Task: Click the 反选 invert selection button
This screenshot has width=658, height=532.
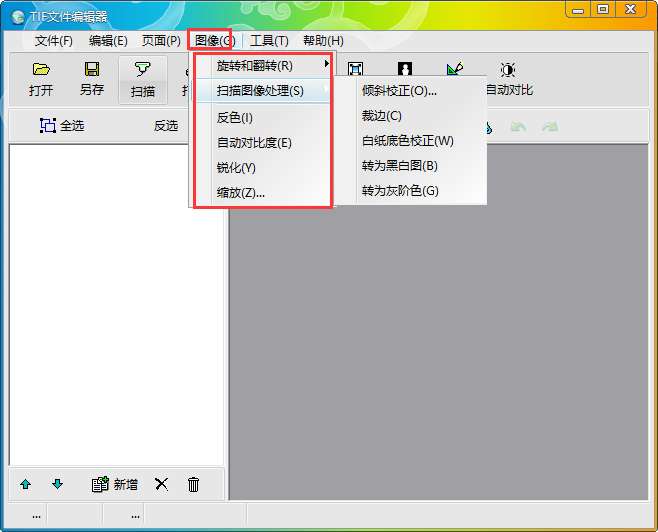Action: pos(166,125)
